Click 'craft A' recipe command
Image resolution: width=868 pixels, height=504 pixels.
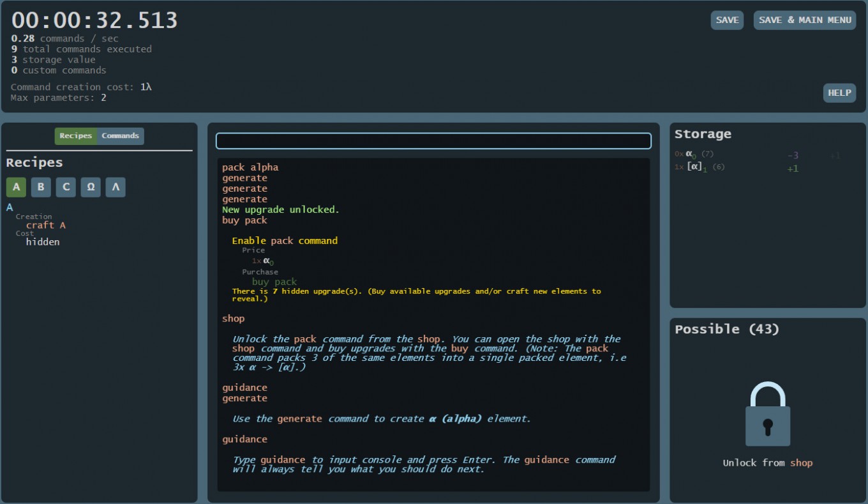click(46, 225)
